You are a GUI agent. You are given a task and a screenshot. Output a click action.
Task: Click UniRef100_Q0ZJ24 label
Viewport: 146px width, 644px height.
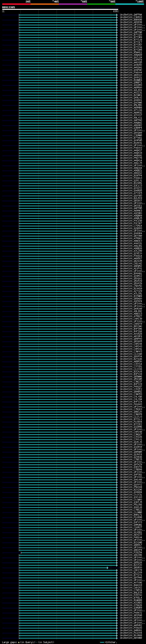click(131, 57)
